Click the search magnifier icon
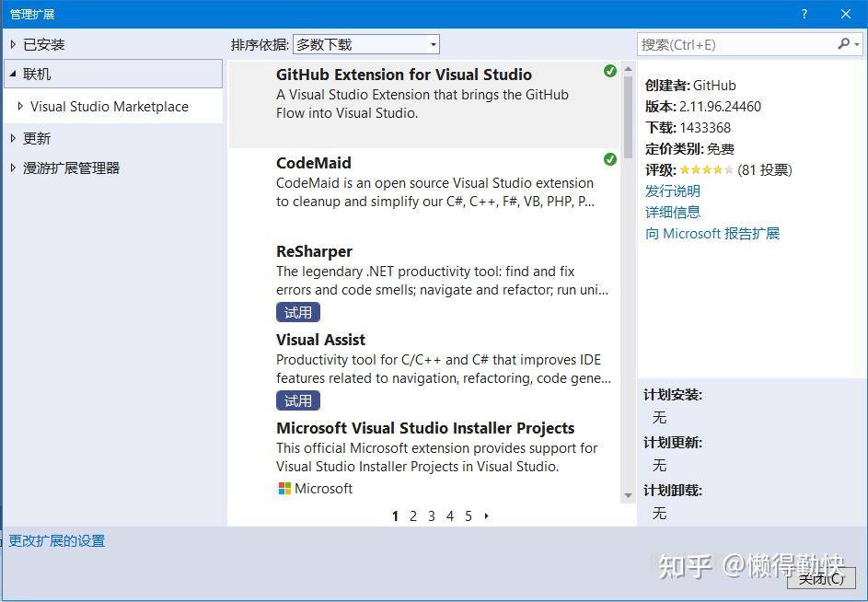Screen dimensions: 868x602 pos(843,44)
